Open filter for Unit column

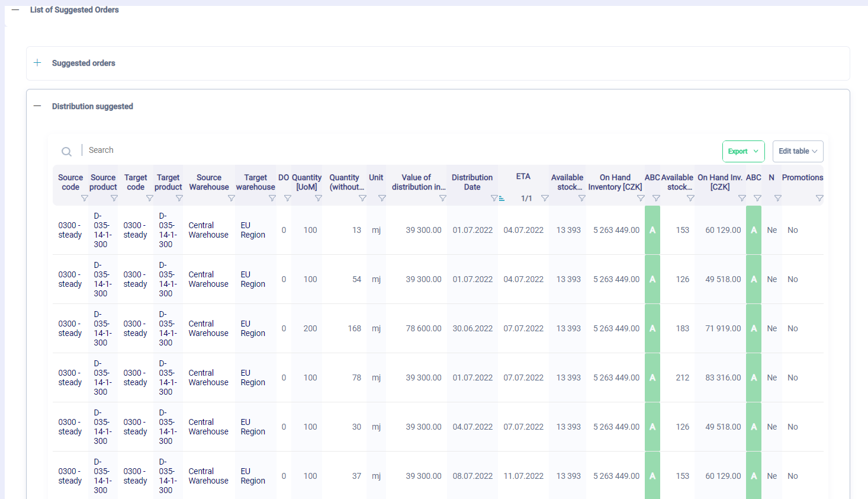pos(382,199)
